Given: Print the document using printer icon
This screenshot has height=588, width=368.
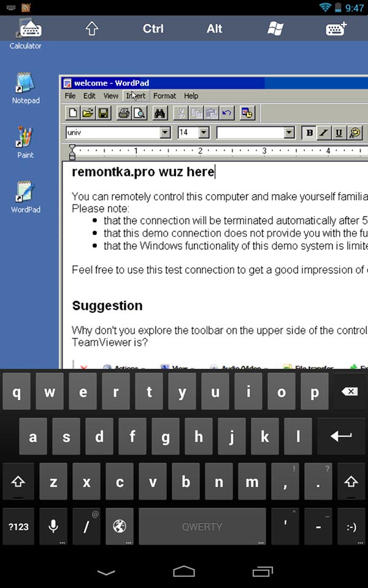Looking at the screenshot, I should pos(124,113).
